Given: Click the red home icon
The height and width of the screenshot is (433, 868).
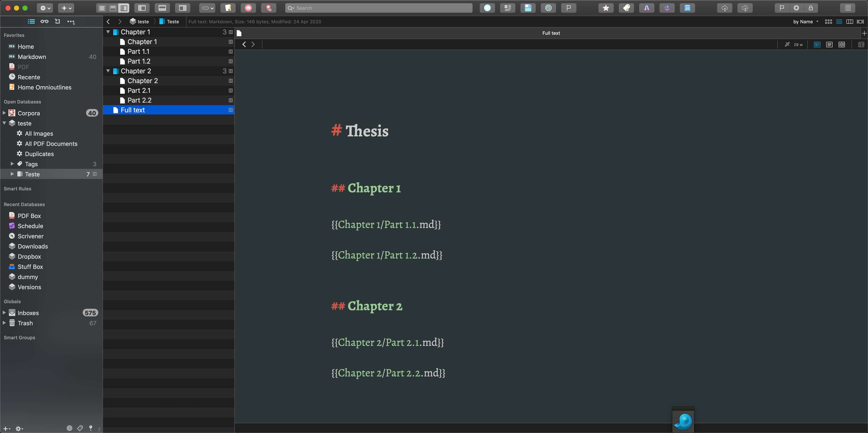Looking at the screenshot, I should coord(248,8).
